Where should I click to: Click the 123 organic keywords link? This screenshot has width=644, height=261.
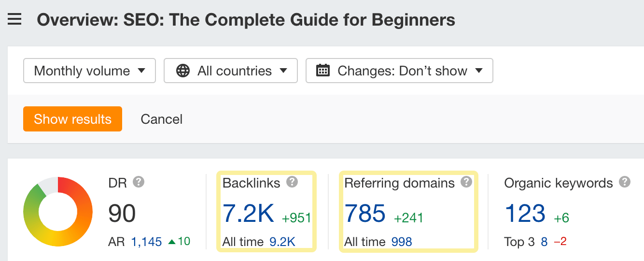[525, 213]
